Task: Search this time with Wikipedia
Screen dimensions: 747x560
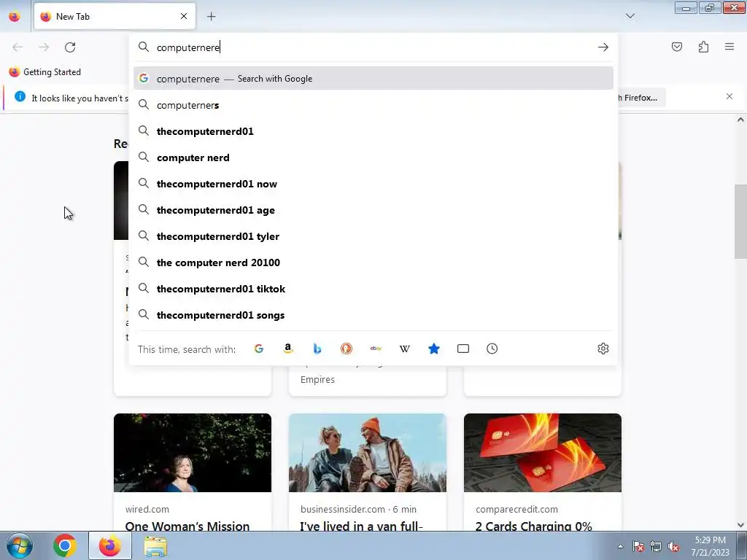Action: pyautogui.click(x=404, y=349)
